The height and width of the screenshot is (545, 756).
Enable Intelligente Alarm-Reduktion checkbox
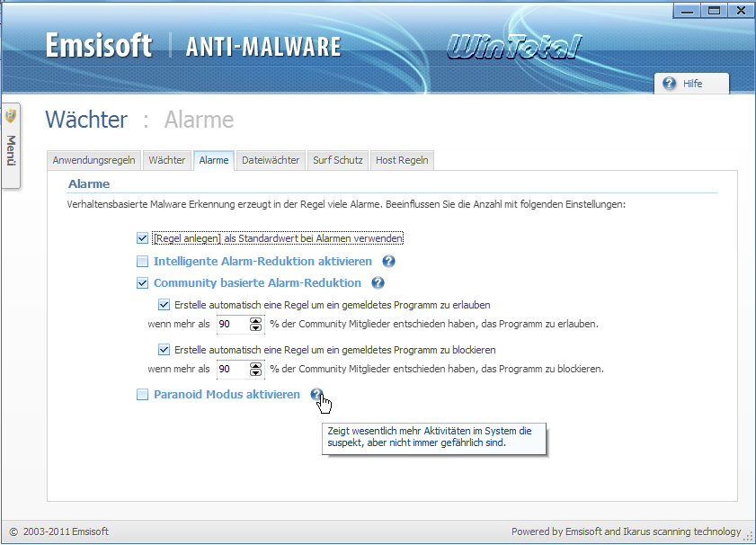[142, 262]
